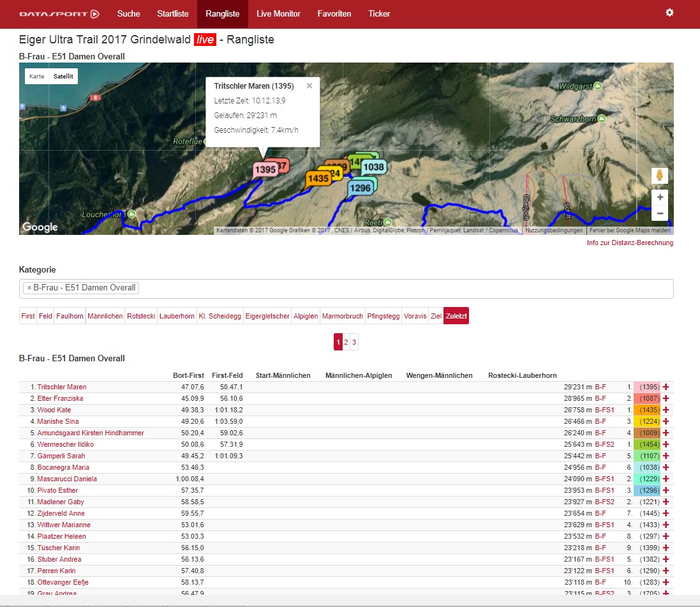
Task: Click map marker 1296
Action: 361,188
